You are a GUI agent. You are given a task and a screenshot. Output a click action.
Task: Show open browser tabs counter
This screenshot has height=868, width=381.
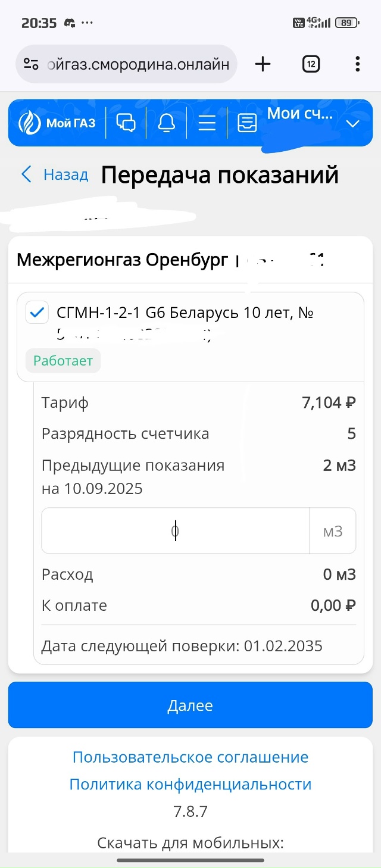(x=311, y=64)
